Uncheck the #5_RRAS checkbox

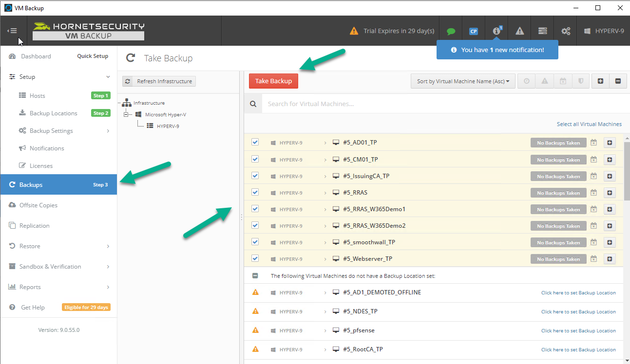(x=255, y=192)
